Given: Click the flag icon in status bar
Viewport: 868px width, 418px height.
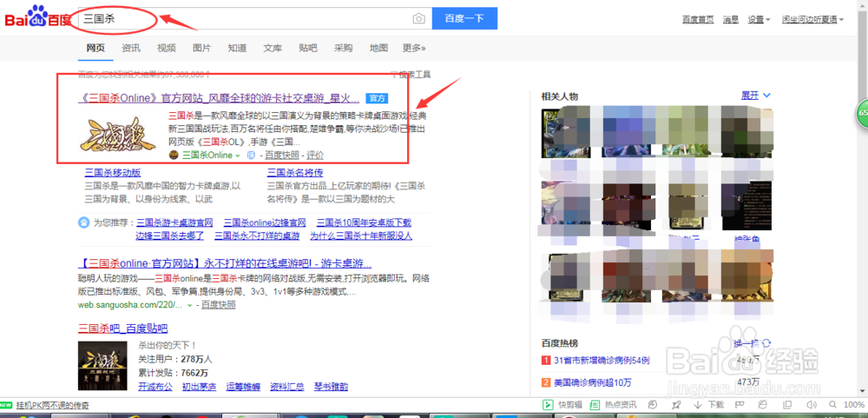Looking at the screenshot, I should coord(739,405).
